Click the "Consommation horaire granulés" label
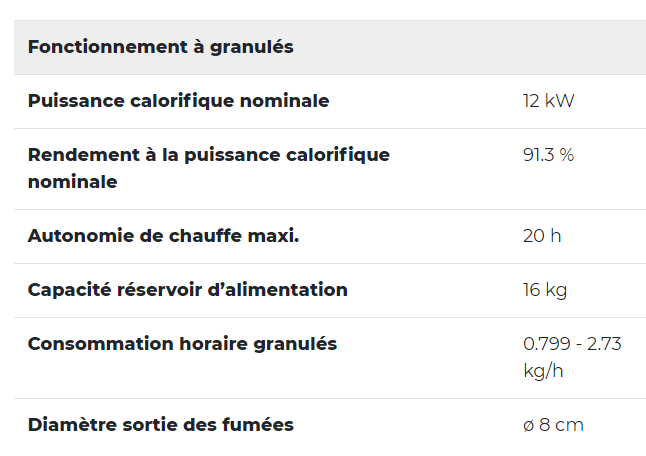This screenshot has width=646, height=456. [x=182, y=344]
